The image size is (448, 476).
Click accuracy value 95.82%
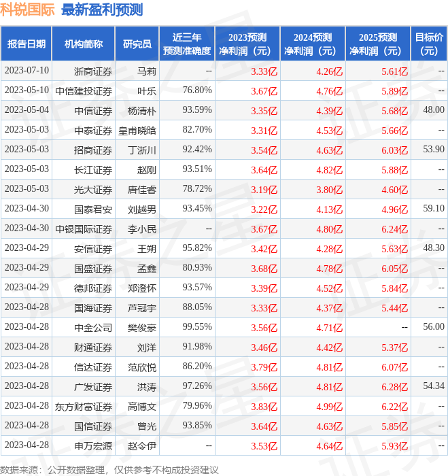coord(197,248)
